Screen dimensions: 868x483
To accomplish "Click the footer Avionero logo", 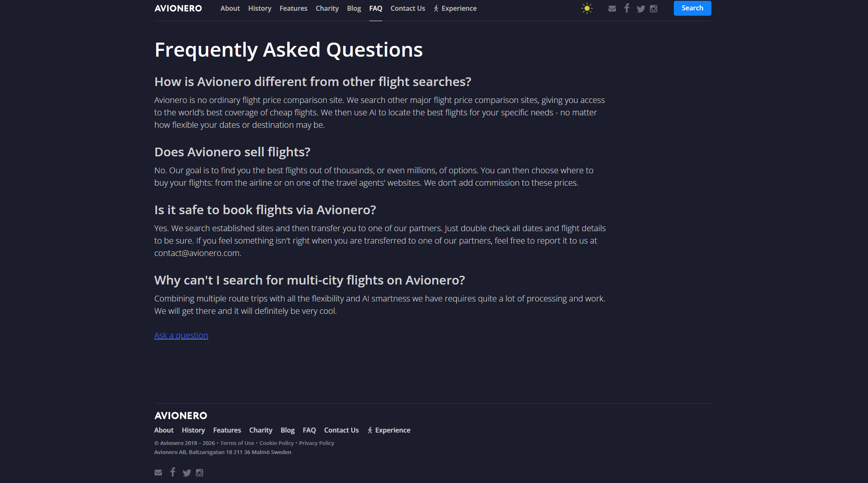I will point(181,416).
